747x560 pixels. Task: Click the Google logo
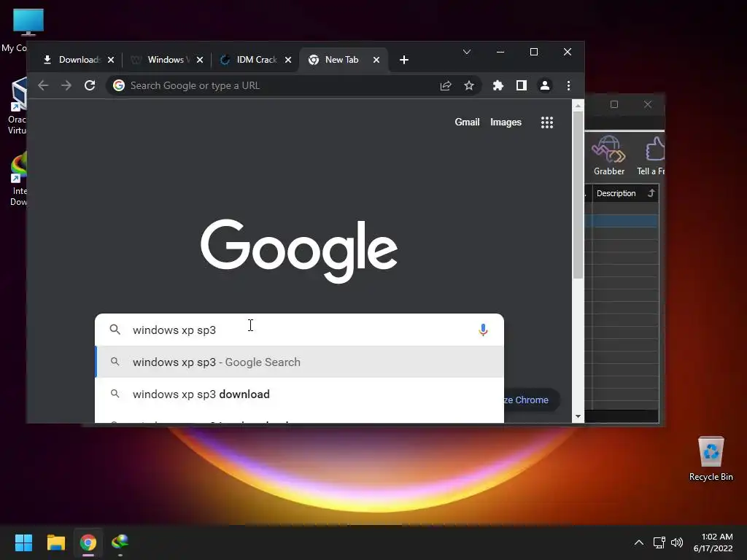[x=299, y=251]
